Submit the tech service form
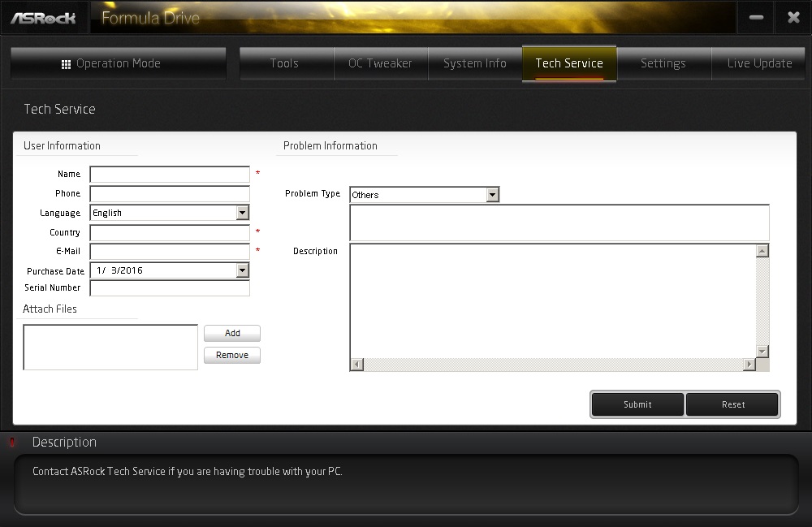 (637, 404)
